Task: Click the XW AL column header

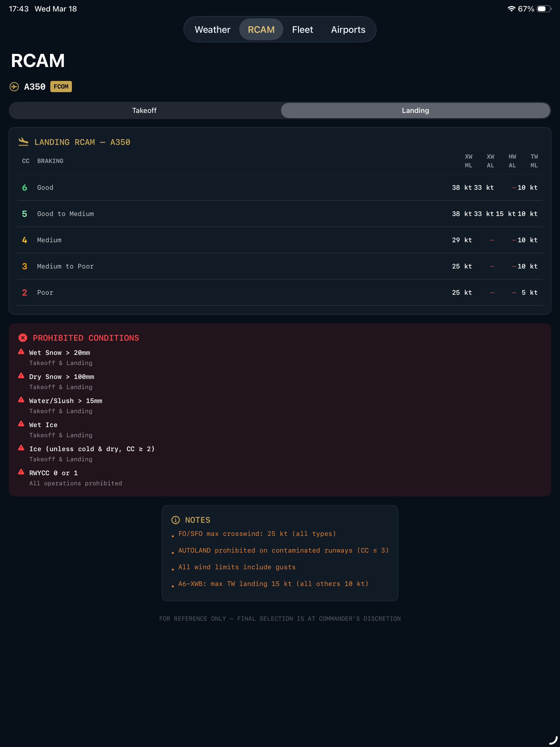Action: point(491,161)
